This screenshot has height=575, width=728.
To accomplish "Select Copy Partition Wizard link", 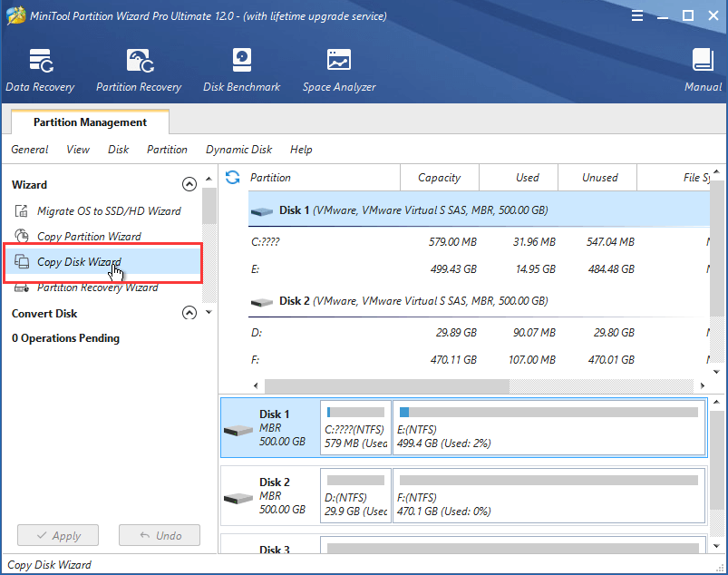I will (89, 237).
